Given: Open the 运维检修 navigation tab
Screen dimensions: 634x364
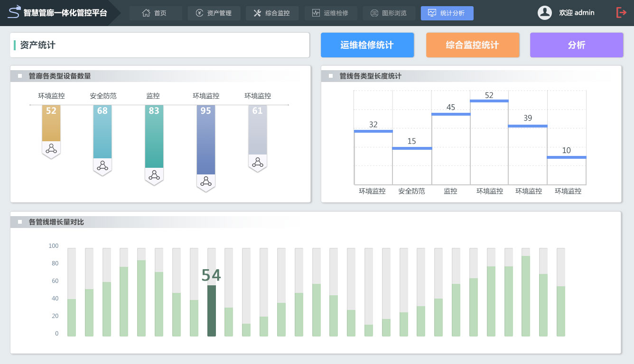Looking at the screenshot, I should 330,13.
